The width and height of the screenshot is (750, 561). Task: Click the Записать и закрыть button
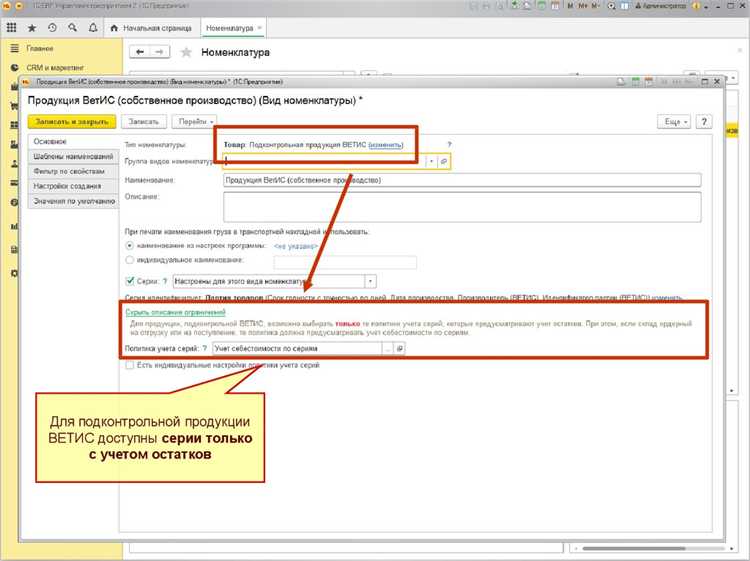[x=72, y=121]
